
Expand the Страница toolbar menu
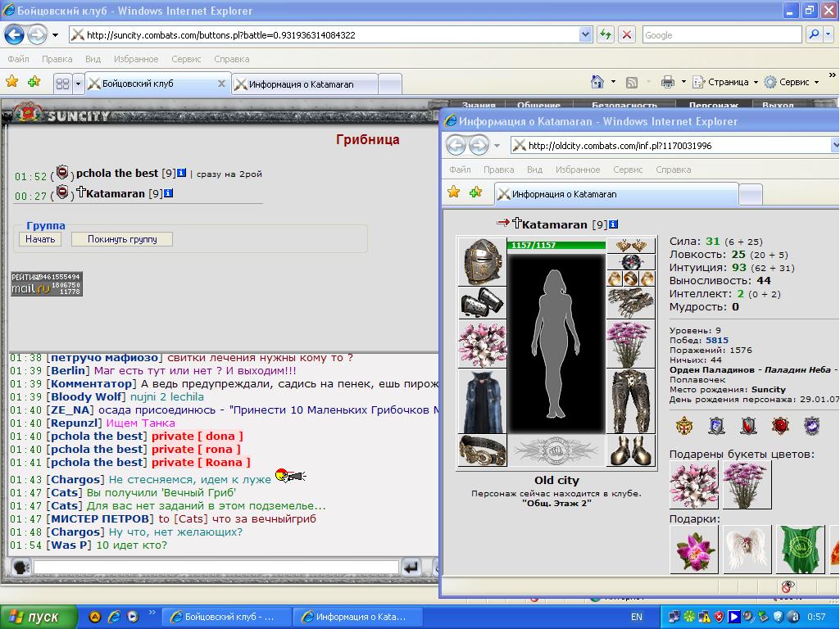tap(726, 82)
